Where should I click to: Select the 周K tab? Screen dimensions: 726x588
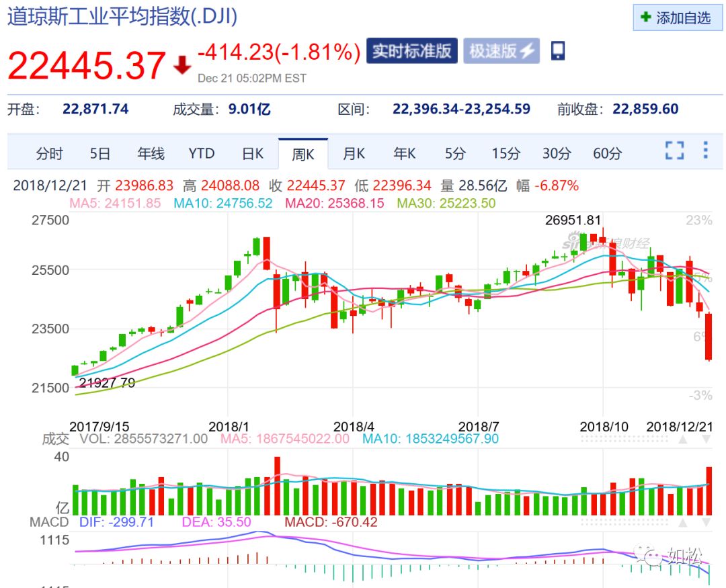(x=302, y=154)
